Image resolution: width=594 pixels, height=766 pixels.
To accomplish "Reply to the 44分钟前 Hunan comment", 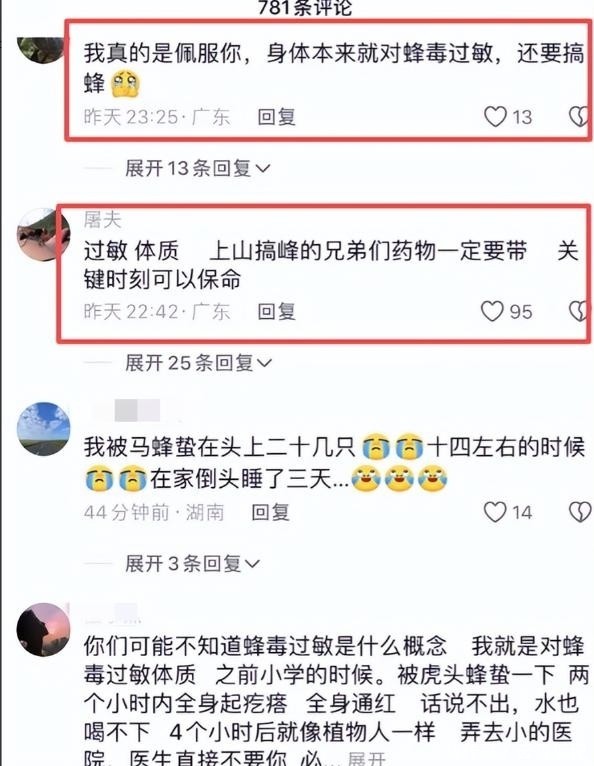I will point(270,512).
